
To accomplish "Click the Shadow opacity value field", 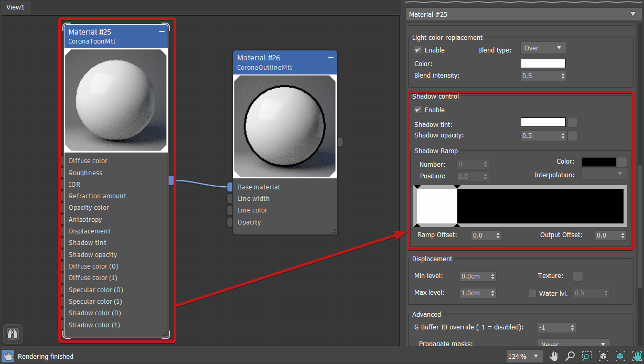I will point(540,136).
